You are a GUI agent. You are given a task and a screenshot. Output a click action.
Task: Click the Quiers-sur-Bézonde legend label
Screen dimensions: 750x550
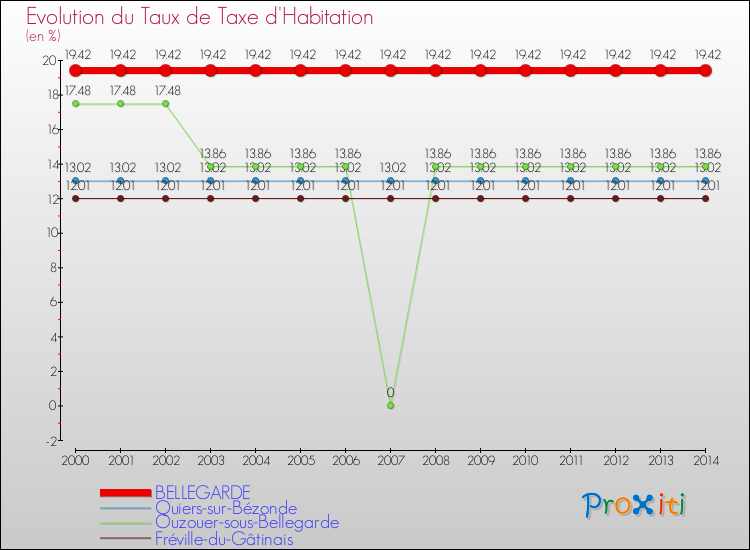226,507
